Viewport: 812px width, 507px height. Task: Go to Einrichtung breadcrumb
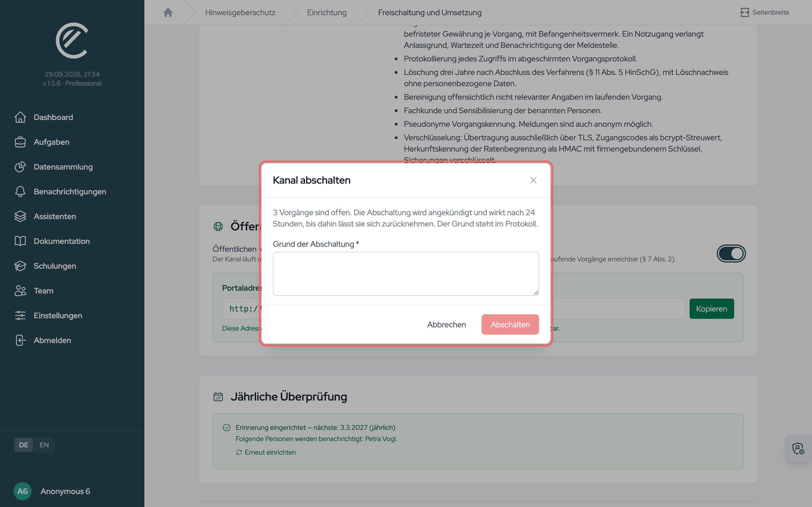(326, 12)
